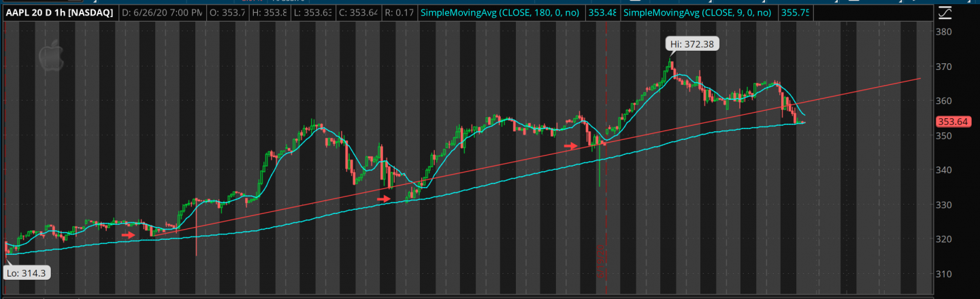Select the red dashed vertical date marker
This screenshot has height=299, width=980.
(x=605, y=156)
